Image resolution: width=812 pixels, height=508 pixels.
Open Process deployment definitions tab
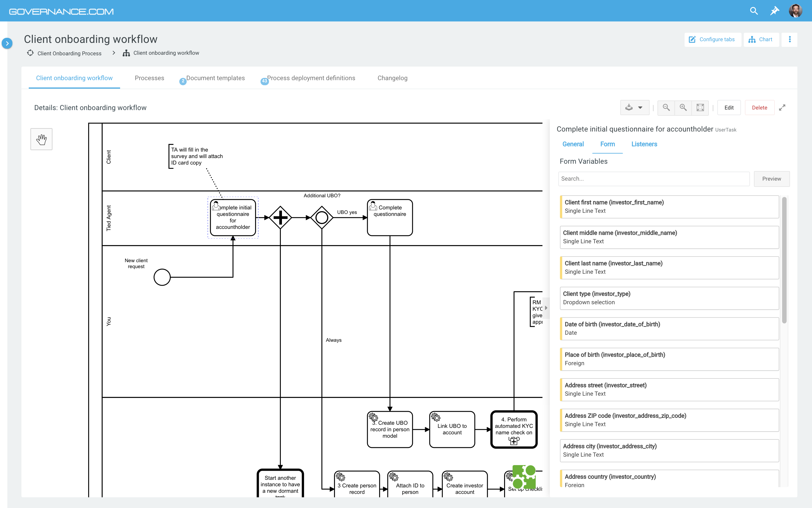click(311, 78)
